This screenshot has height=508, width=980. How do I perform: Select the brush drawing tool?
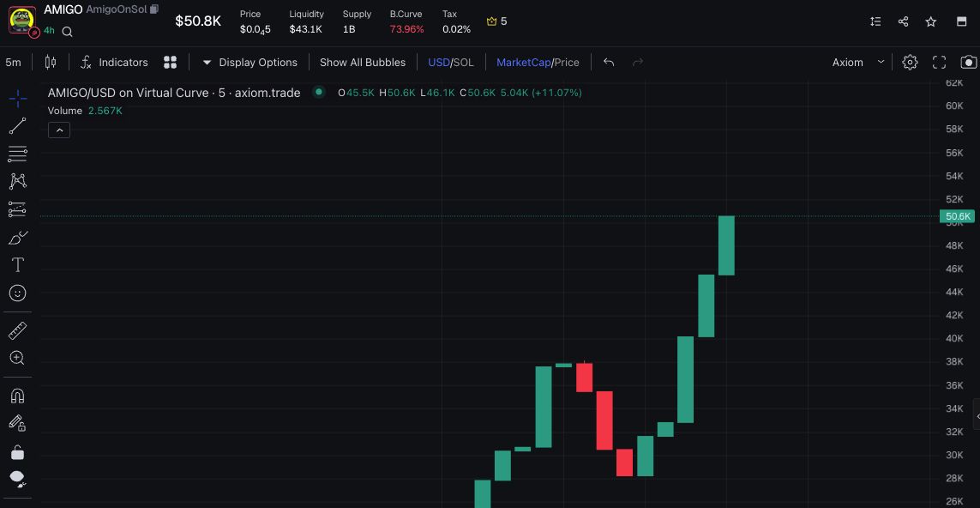(17, 238)
